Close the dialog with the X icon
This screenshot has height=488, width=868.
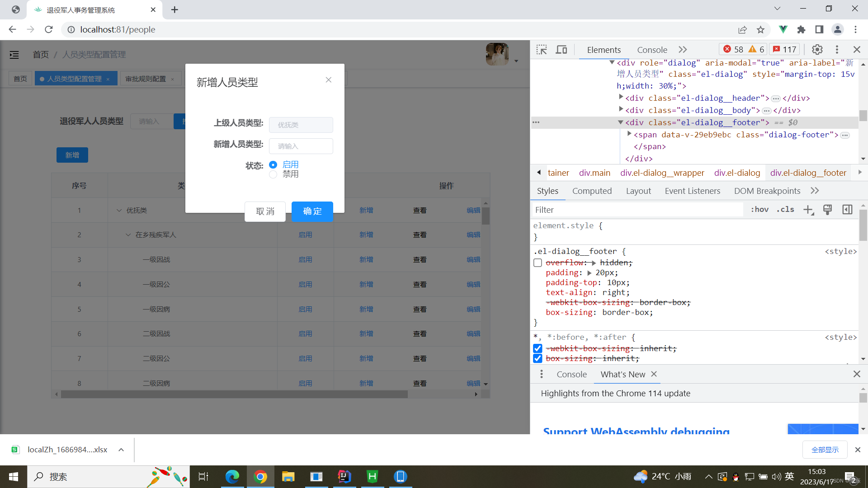click(329, 80)
